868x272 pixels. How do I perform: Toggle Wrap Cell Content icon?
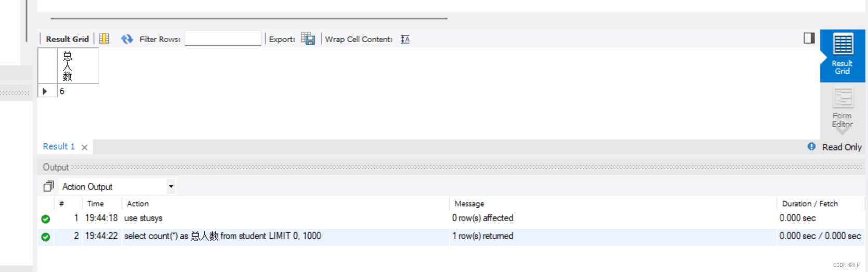[x=405, y=39]
